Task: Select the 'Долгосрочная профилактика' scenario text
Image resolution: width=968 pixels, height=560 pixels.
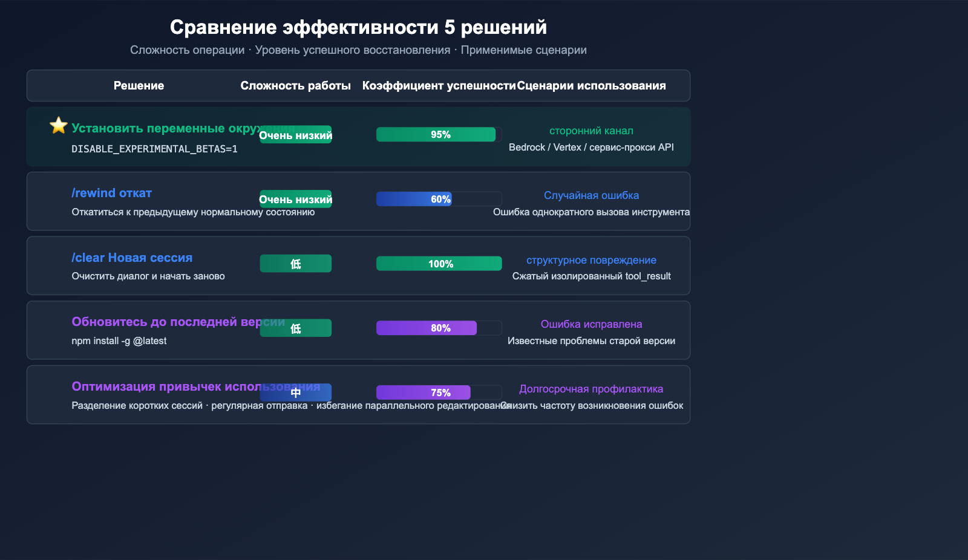Action: pos(591,389)
